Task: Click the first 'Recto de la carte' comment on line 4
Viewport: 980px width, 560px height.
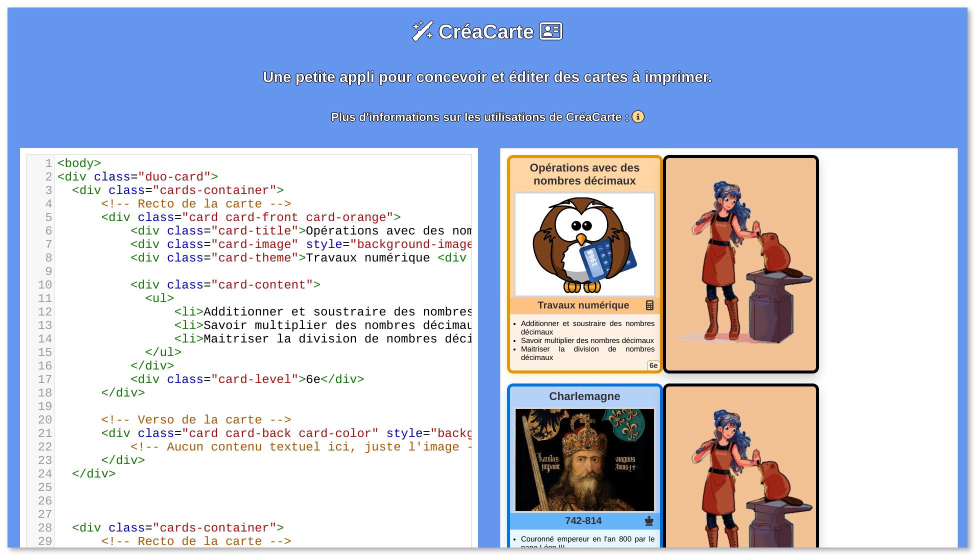Action: click(x=196, y=204)
